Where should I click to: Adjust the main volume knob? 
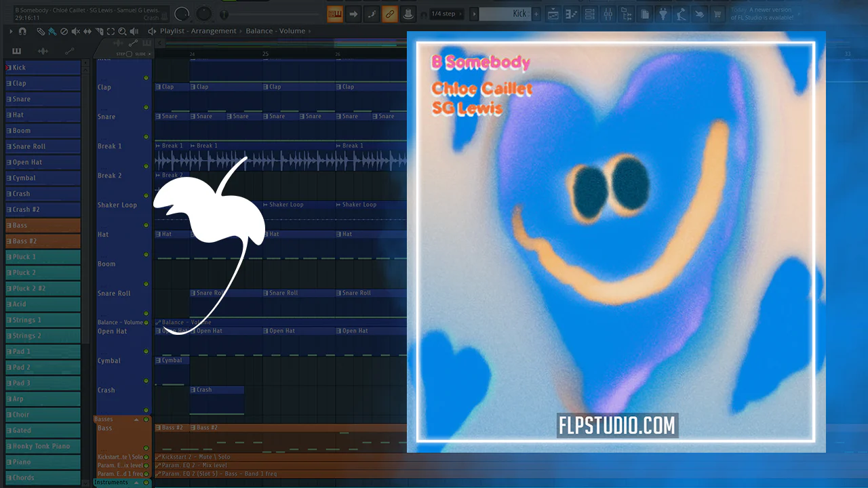tap(182, 14)
